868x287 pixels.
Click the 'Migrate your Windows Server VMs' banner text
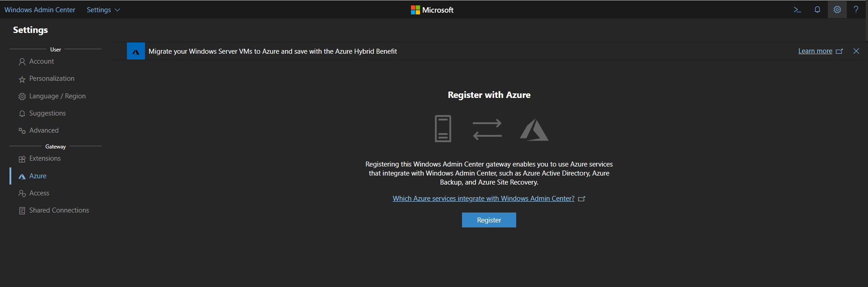click(x=273, y=51)
